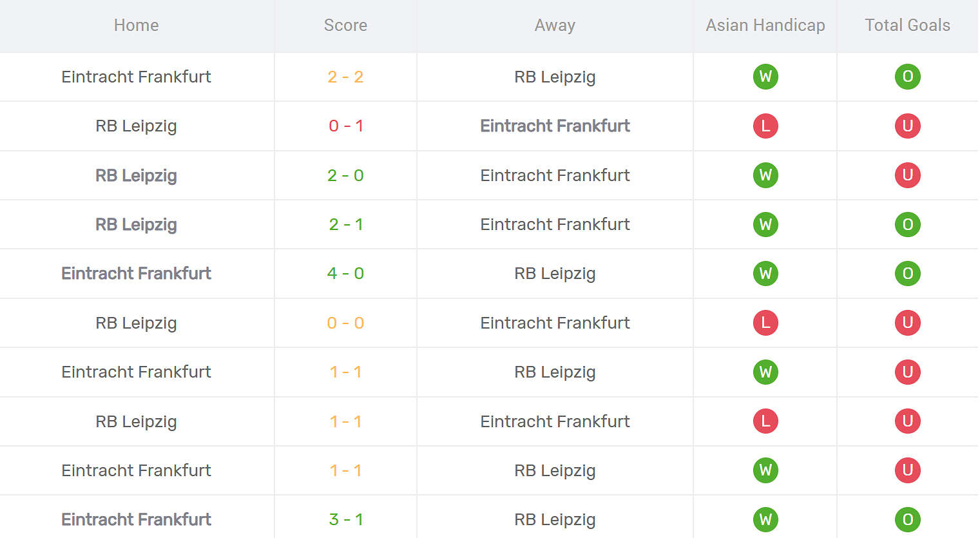Click the green O badge in the 2-2 row
The image size is (980, 538).
(907, 77)
